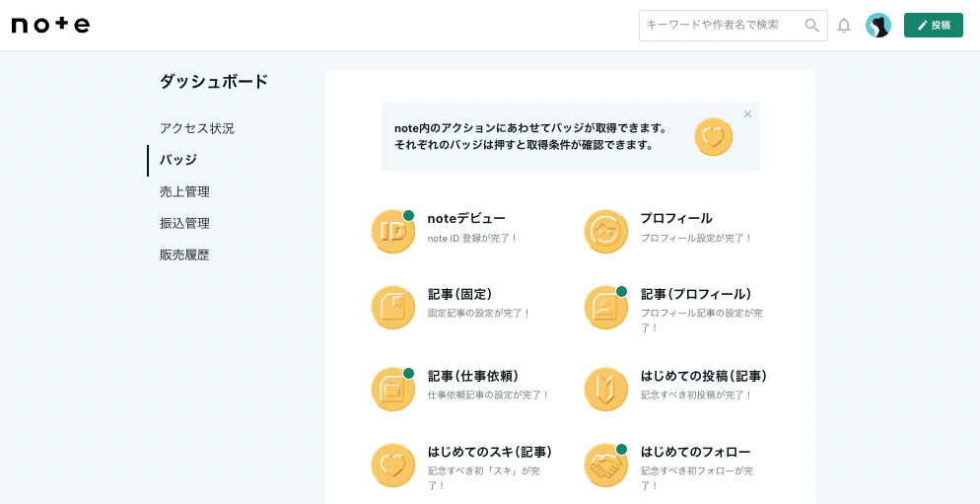Select バッジ in the sidebar
980x504 pixels.
[x=178, y=160]
